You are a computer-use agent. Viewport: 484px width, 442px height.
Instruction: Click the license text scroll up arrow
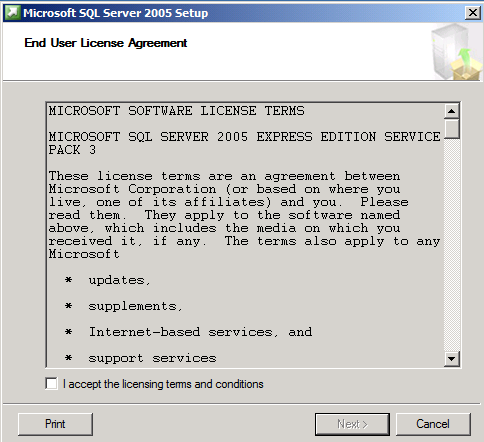tap(452, 111)
